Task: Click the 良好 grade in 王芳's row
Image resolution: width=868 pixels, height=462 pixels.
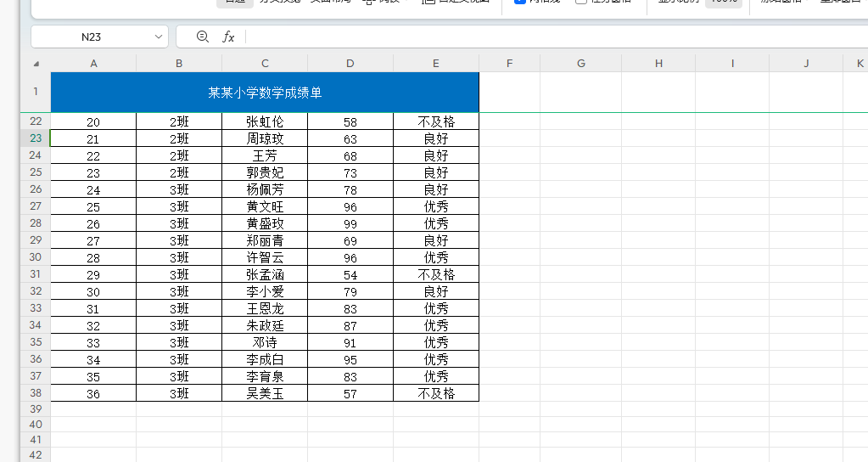Action: [x=436, y=155]
